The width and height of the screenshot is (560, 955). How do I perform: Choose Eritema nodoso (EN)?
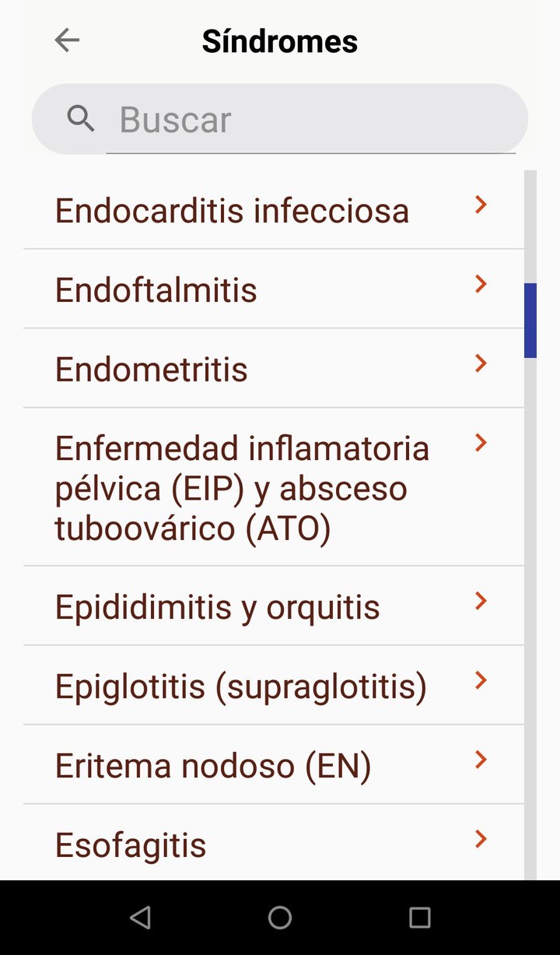point(212,767)
